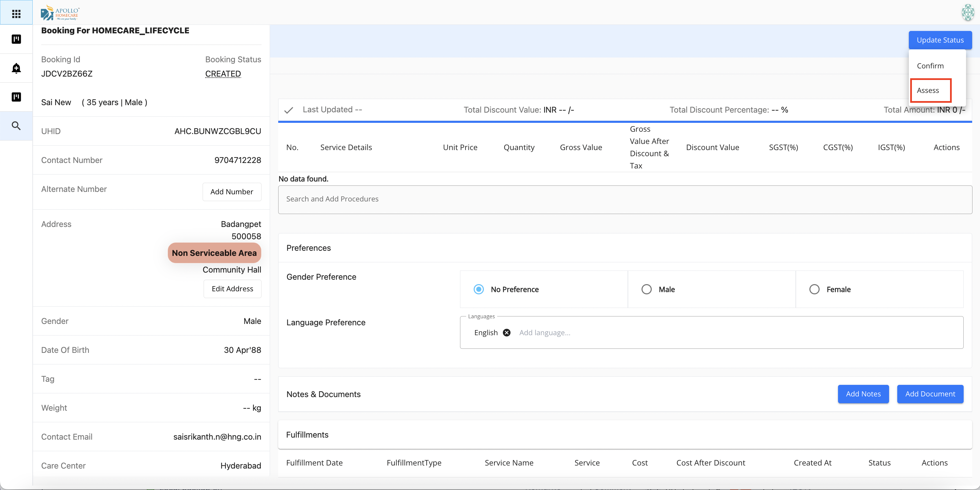
Task: Remove the English language chip
Action: click(506, 333)
